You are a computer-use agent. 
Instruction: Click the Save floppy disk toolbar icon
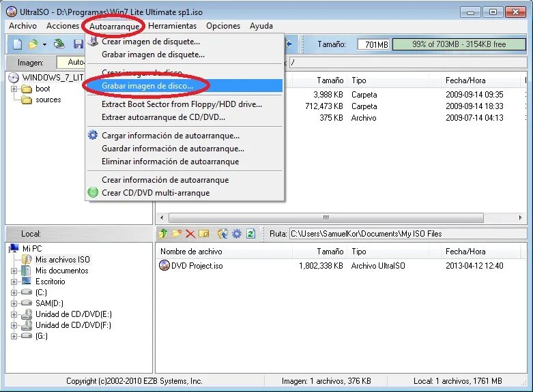(x=78, y=44)
